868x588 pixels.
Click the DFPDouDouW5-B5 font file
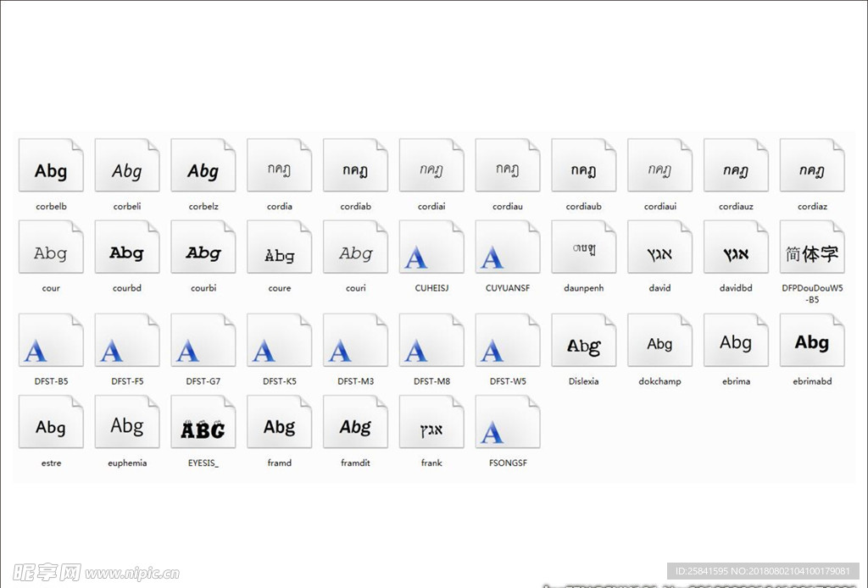pos(812,249)
